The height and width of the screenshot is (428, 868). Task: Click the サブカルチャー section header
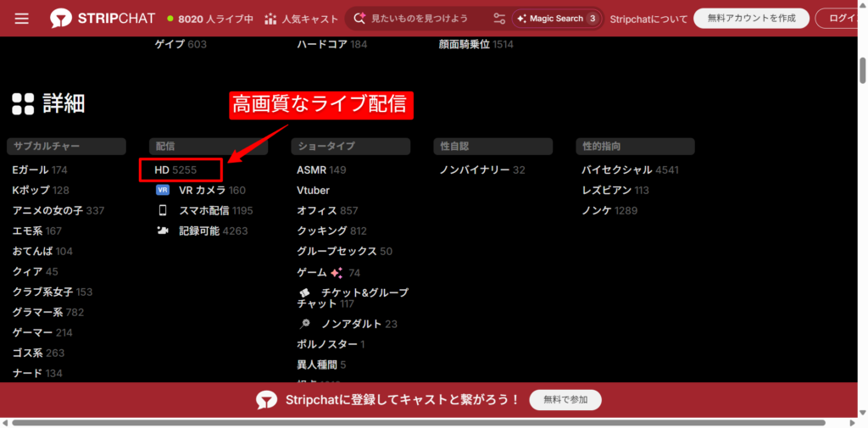(x=66, y=146)
